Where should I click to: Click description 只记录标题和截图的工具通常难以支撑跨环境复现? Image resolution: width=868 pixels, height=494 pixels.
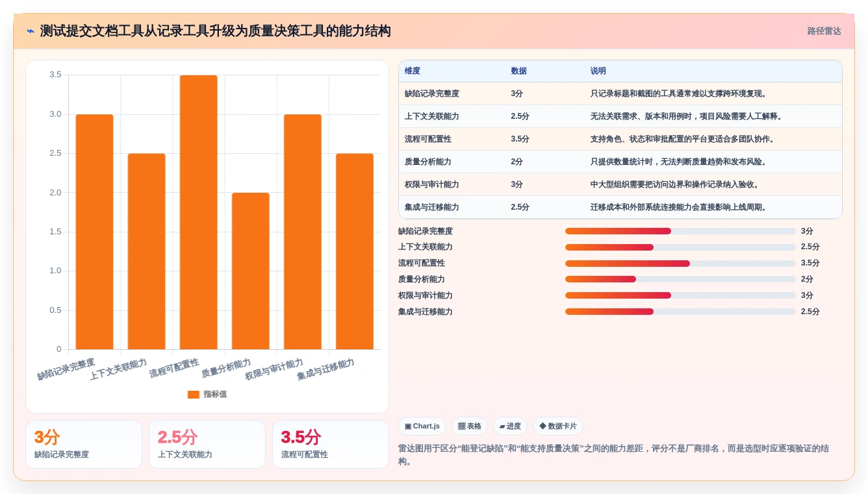pos(679,93)
